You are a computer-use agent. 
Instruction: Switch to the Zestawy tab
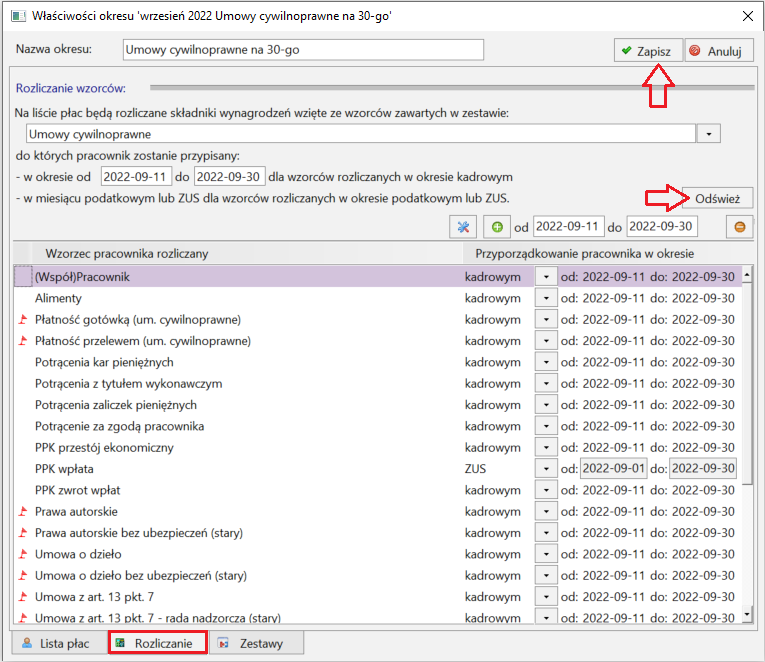tap(257, 643)
